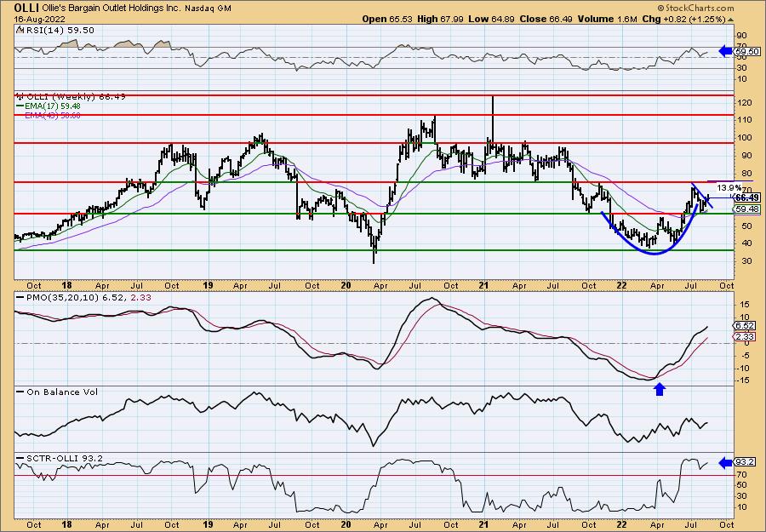Viewport: 766px width, 532px height.
Task: Click the RSI(14) 59.50 indicator label
Action: click(x=59, y=31)
